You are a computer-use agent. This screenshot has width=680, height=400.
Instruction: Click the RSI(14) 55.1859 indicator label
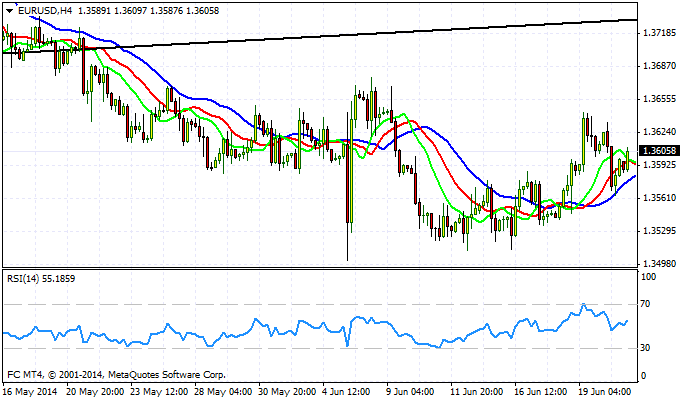(41, 279)
